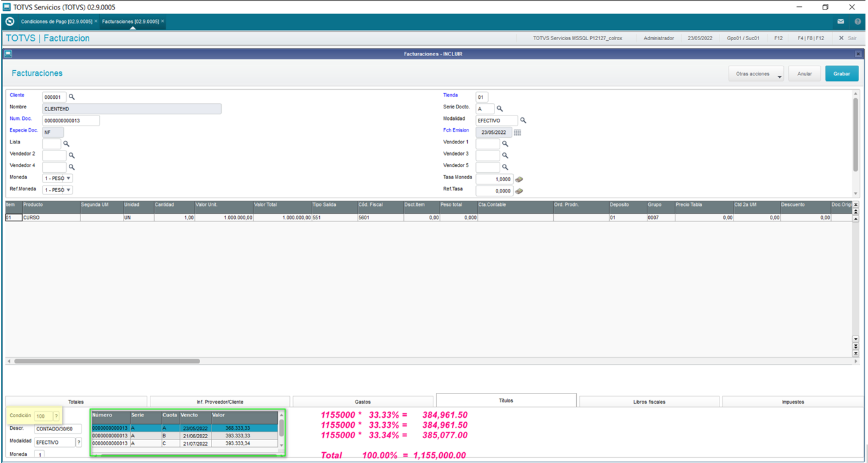Image resolution: width=868 pixels, height=463 pixels.
Task: Click the cuotas table vertical scrollbar
Action: tap(281, 428)
